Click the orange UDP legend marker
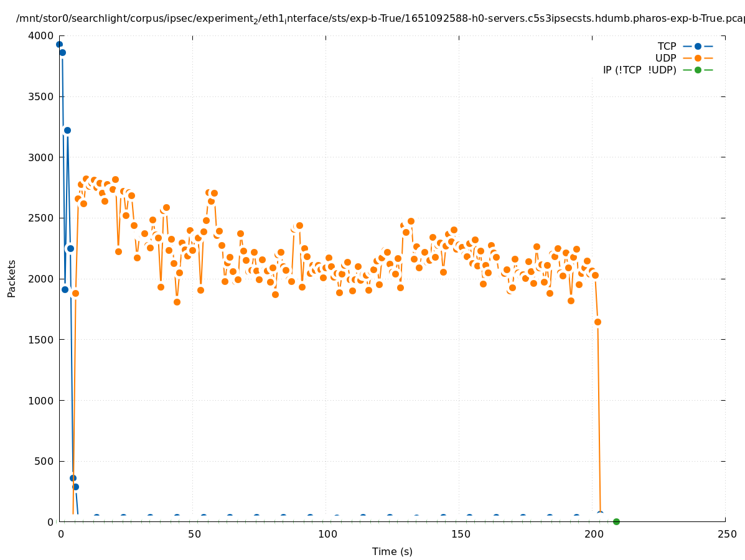The width and height of the screenshot is (745, 560). click(698, 58)
